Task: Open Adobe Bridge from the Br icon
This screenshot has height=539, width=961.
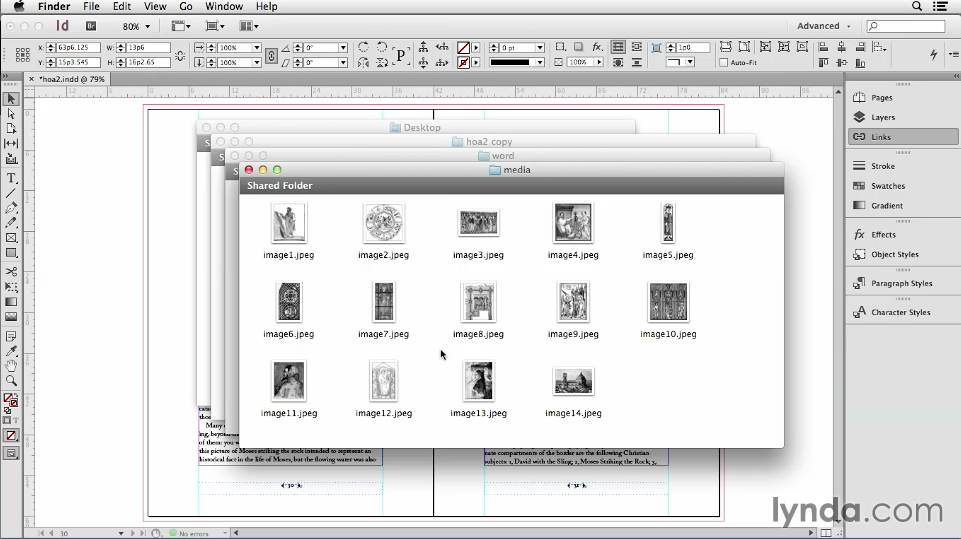Action: click(x=91, y=26)
